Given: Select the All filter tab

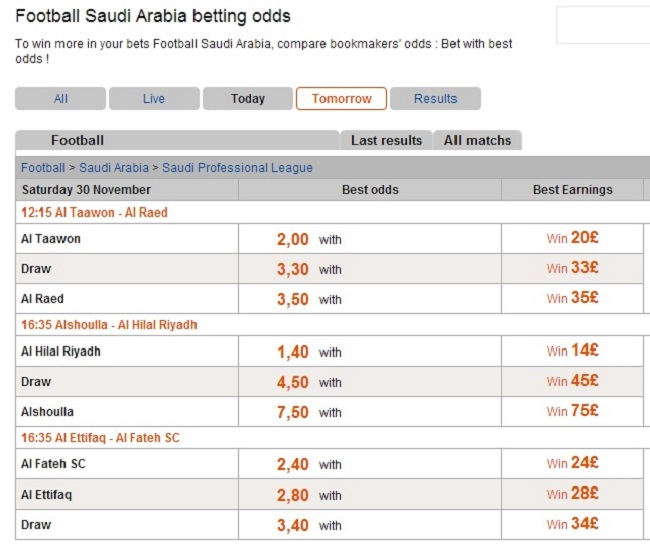Looking at the screenshot, I should click(61, 99).
